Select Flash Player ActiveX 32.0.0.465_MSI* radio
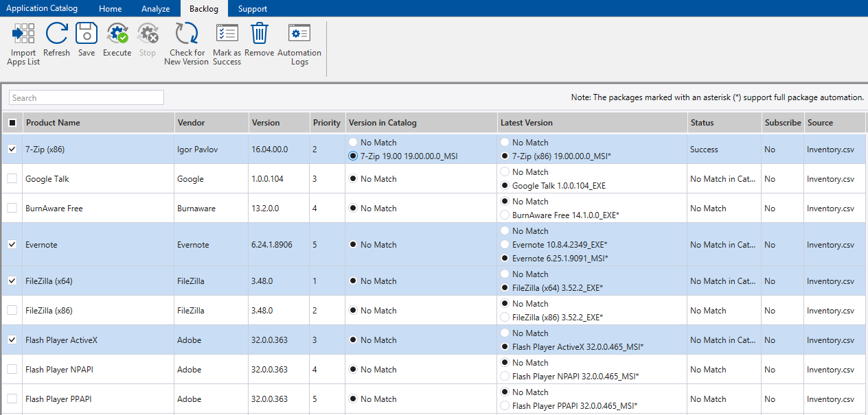The width and height of the screenshot is (868, 415). point(505,346)
